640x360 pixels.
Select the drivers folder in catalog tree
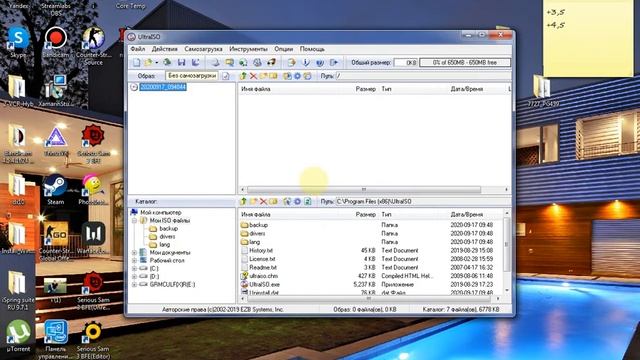167,237
